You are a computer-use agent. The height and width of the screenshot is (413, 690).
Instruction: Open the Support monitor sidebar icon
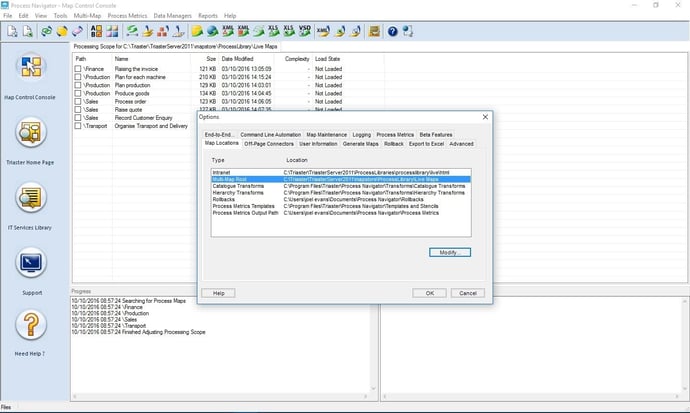tap(31, 263)
